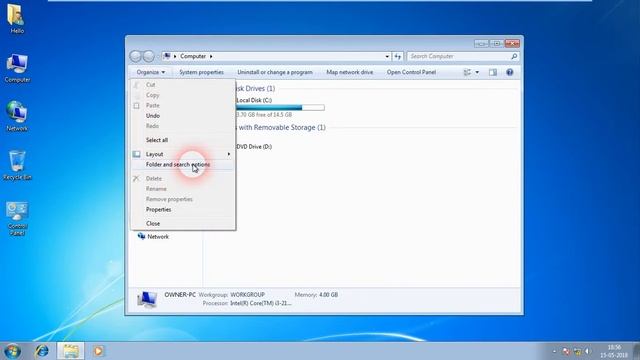Screen dimensions: 640x360
Task: Click the volume icon in system tray
Action: pos(587,351)
